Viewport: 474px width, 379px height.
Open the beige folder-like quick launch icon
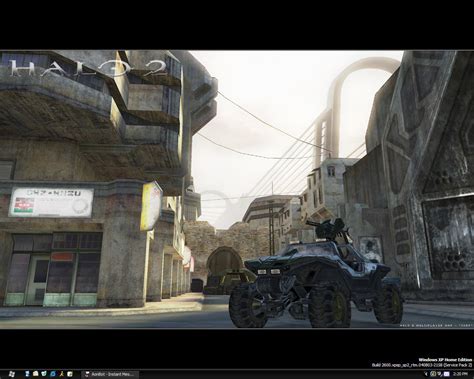[35, 374]
